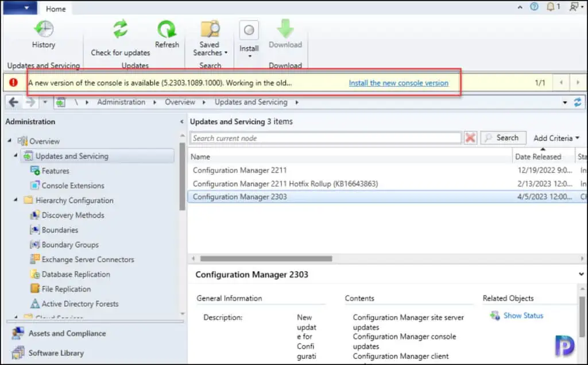588x365 pixels.
Task: Click the Show Status link
Action: 523,316
